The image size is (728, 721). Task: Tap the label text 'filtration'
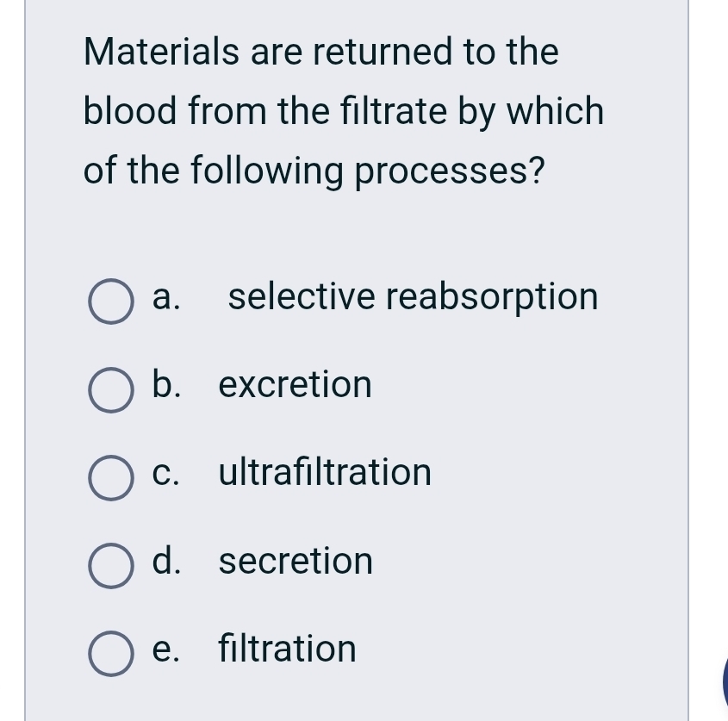pyautogui.click(x=286, y=649)
